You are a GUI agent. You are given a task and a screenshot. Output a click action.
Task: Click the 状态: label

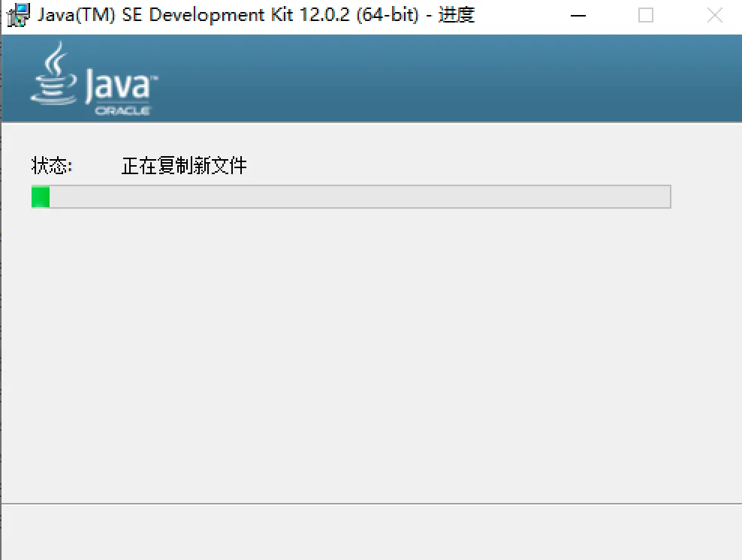pyautogui.click(x=52, y=166)
